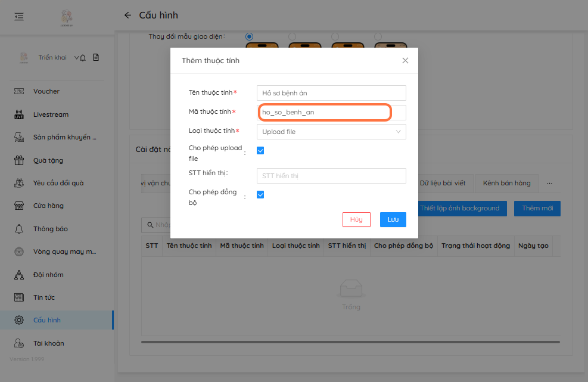The width and height of the screenshot is (588, 382).
Task: Open the Loại thuộc tính dropdown
Action: click(x=331, y=132)
